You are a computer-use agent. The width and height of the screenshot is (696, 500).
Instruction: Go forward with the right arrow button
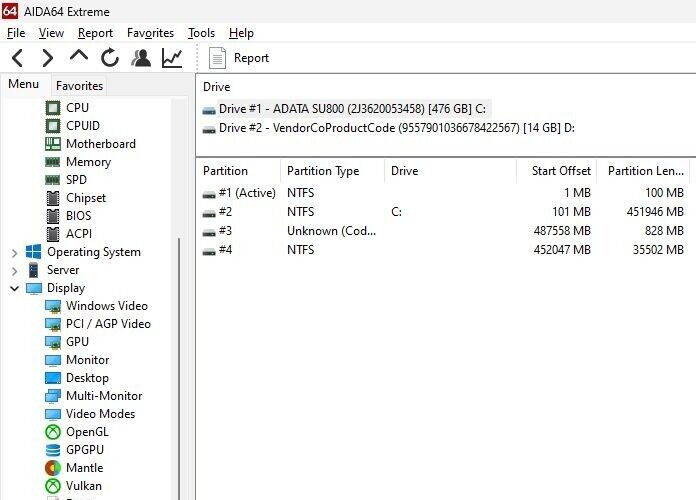coord(47,58)
